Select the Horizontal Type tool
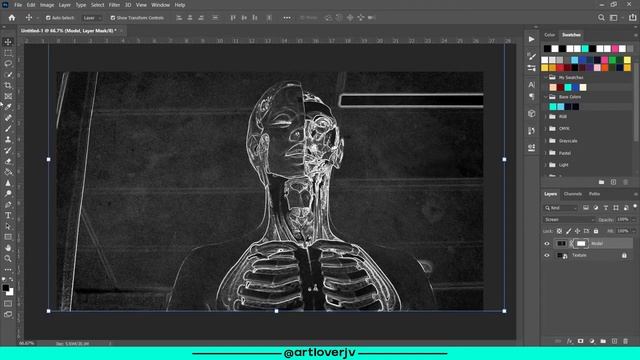This screenshot has width=640, height=360. tap(8, 215)
